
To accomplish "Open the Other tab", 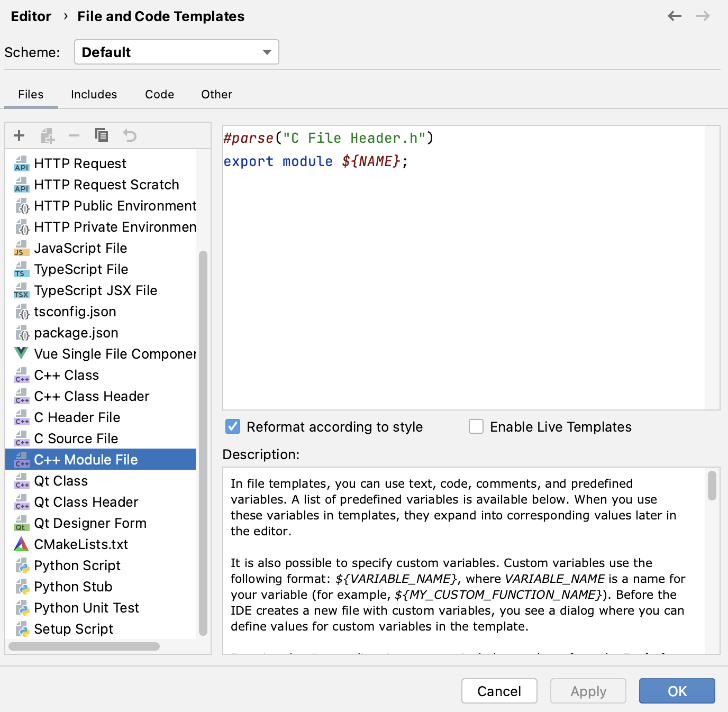I will point(216,94).
